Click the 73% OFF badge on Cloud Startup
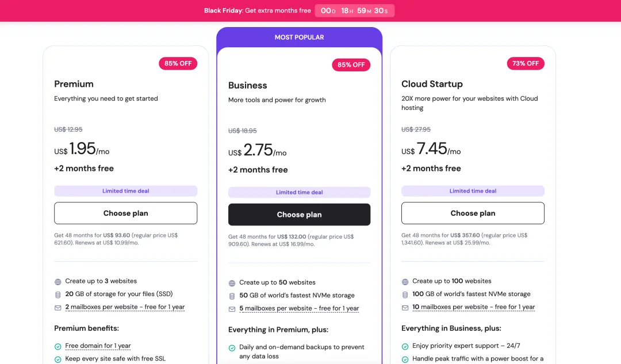This screenshot has height=364, width=621. 525,63
